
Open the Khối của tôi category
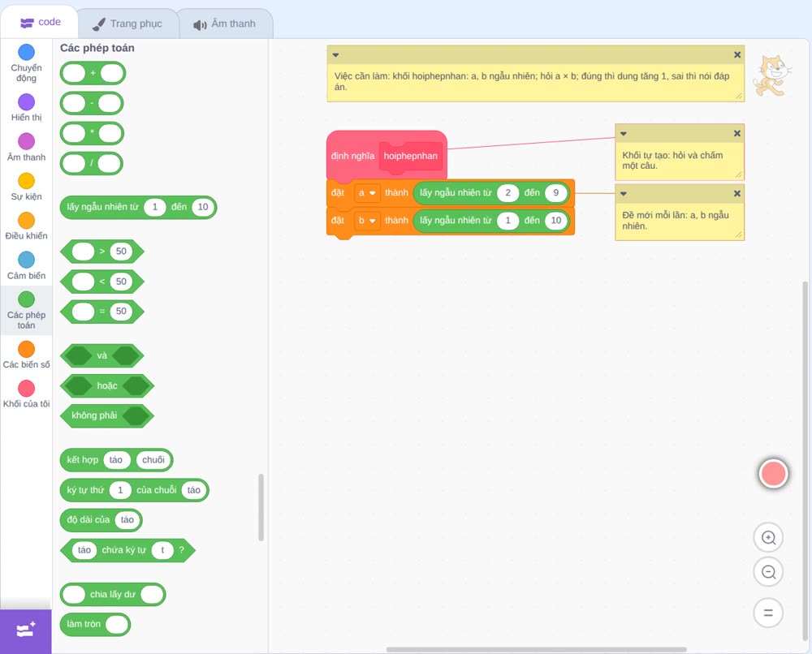click(x=26, y=394)
